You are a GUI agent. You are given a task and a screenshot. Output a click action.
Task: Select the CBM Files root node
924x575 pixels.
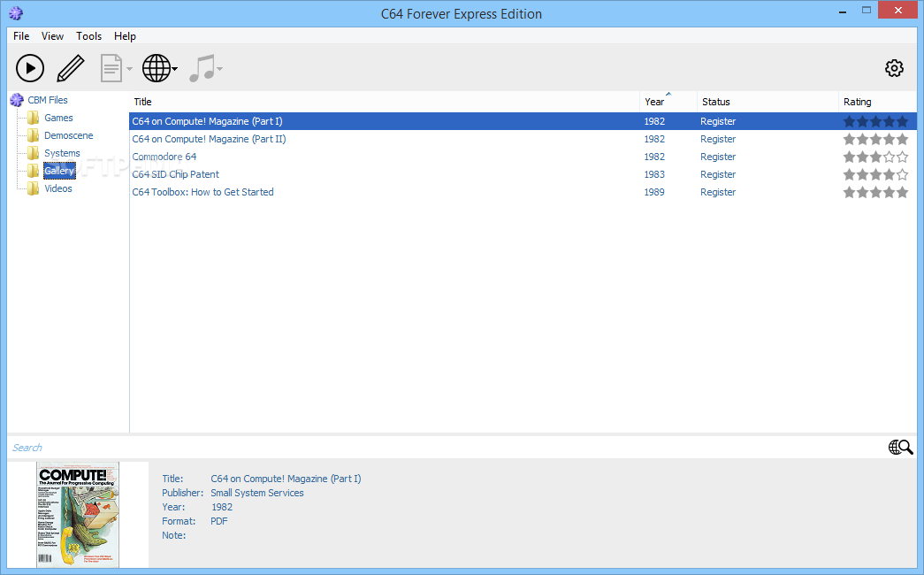click(48, 100)
